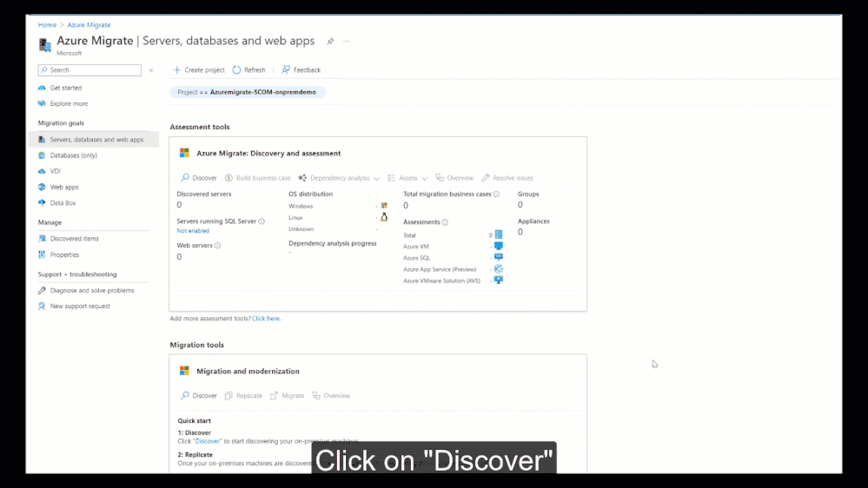Click the Total assessments icon
The width and height of the screenshot is (868, 488).
pyautogui.click(x=499, y=234)
